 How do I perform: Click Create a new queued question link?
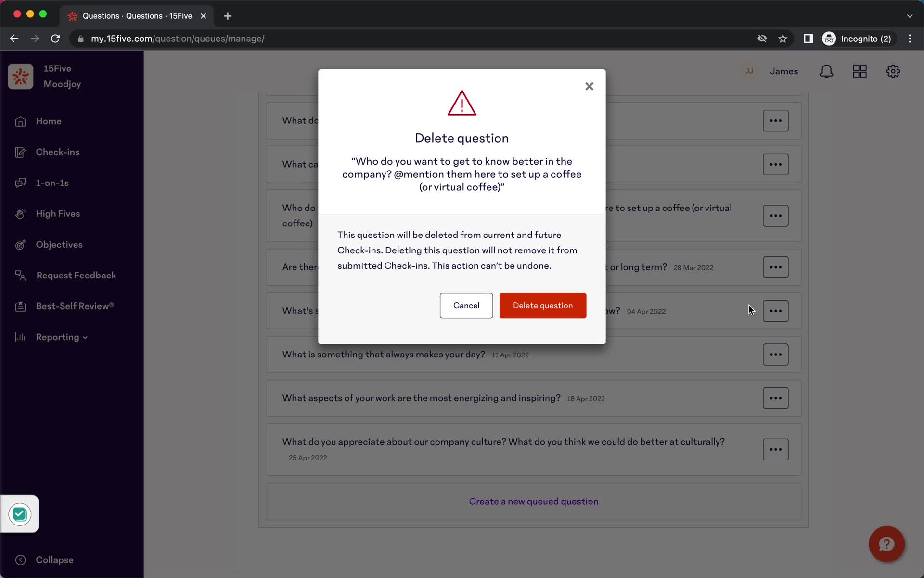pos(534,501)
